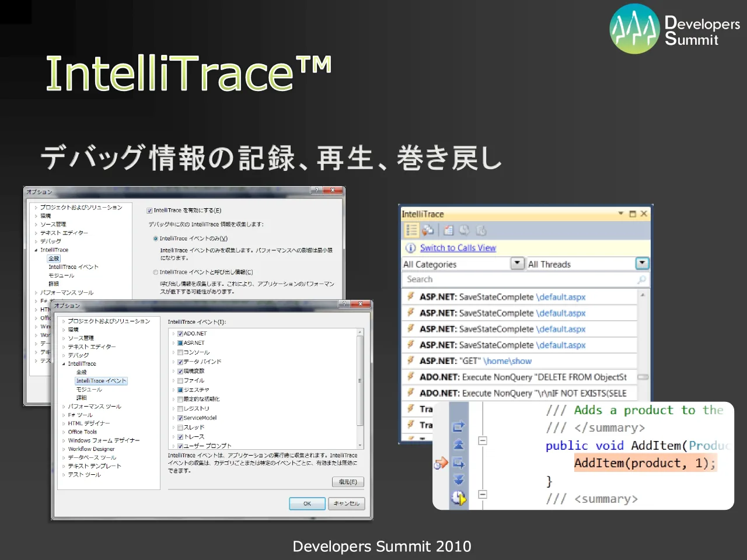
Task: Select IntelliTrace イベント in the front Options tree
Action: point(101,381)
